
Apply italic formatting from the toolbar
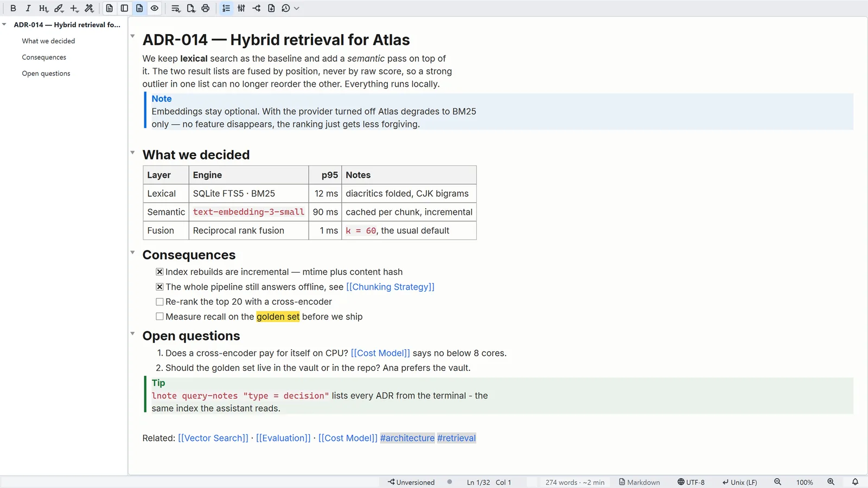point(28,8)
